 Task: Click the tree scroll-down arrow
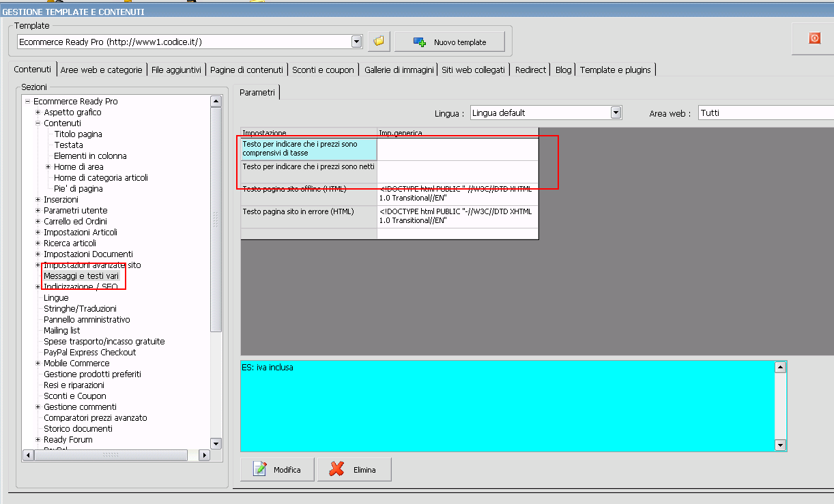pyautogui.click(x=216, y=443)
